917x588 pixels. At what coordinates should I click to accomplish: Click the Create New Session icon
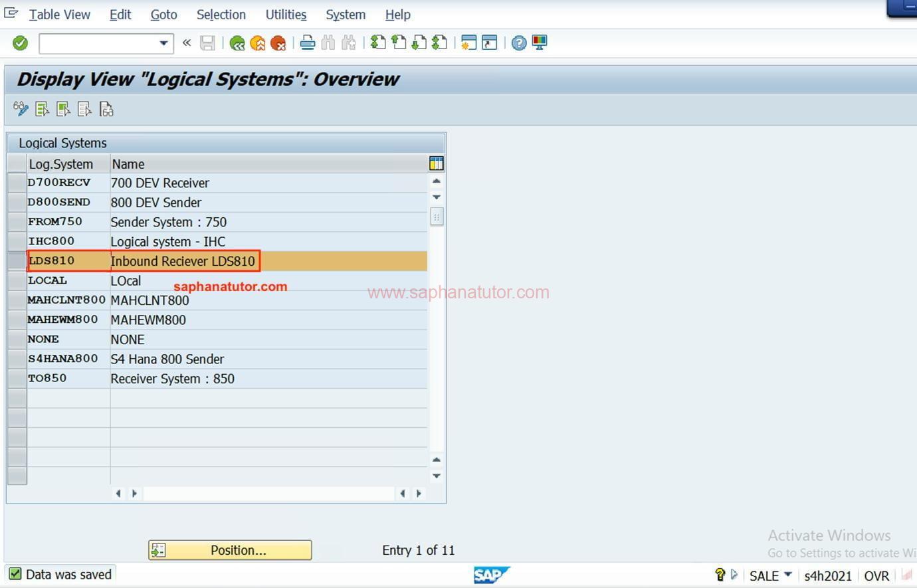[x=469, y=43]
